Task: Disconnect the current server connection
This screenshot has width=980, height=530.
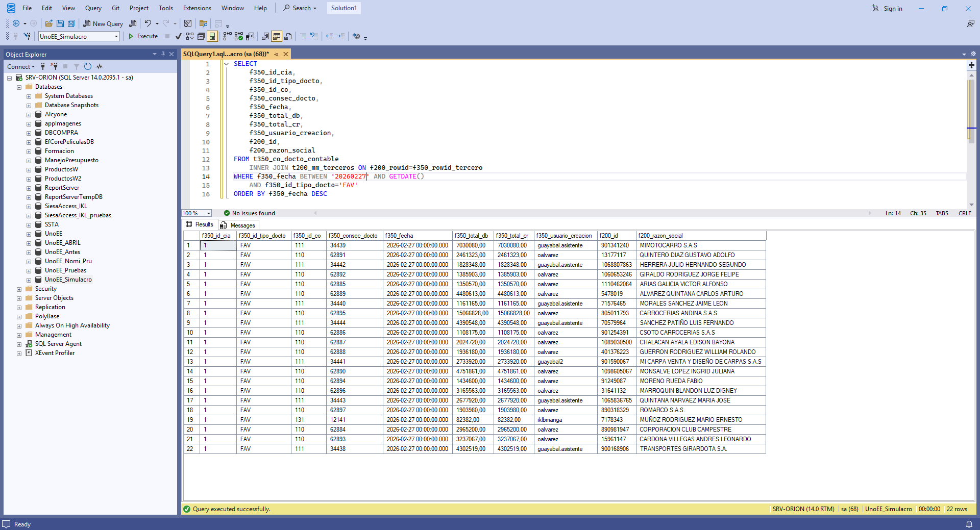Action: coord(55,66)
